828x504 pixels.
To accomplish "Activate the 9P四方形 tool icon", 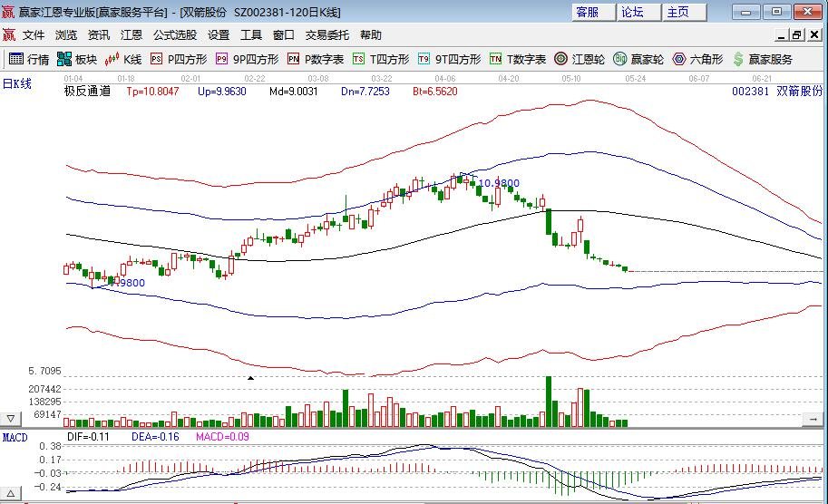I will 222,59.
